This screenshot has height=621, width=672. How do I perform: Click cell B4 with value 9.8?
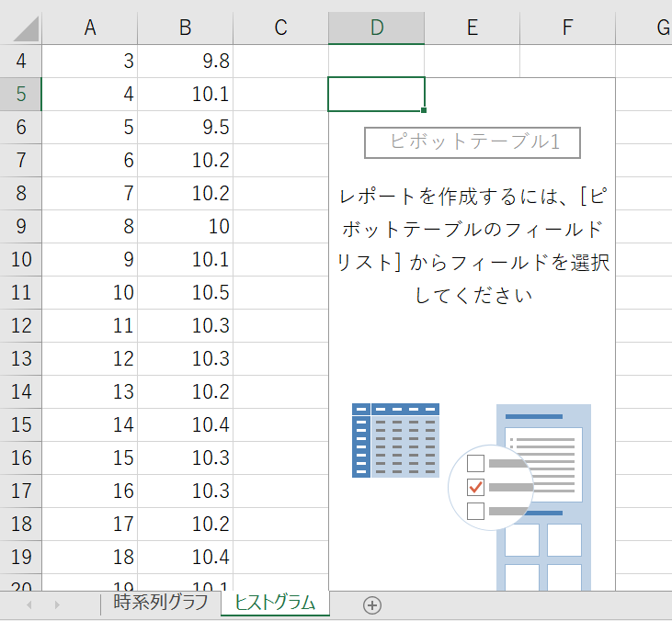[185, 61]
